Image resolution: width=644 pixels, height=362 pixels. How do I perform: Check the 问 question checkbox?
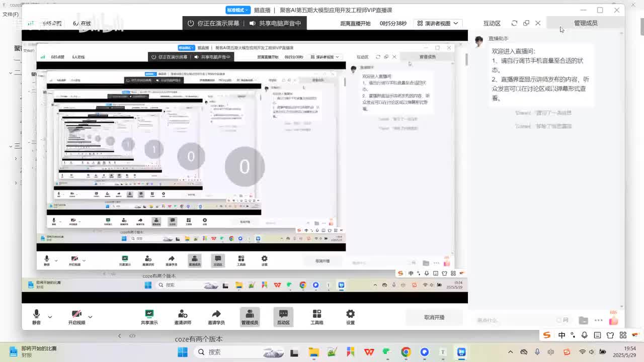559,320
